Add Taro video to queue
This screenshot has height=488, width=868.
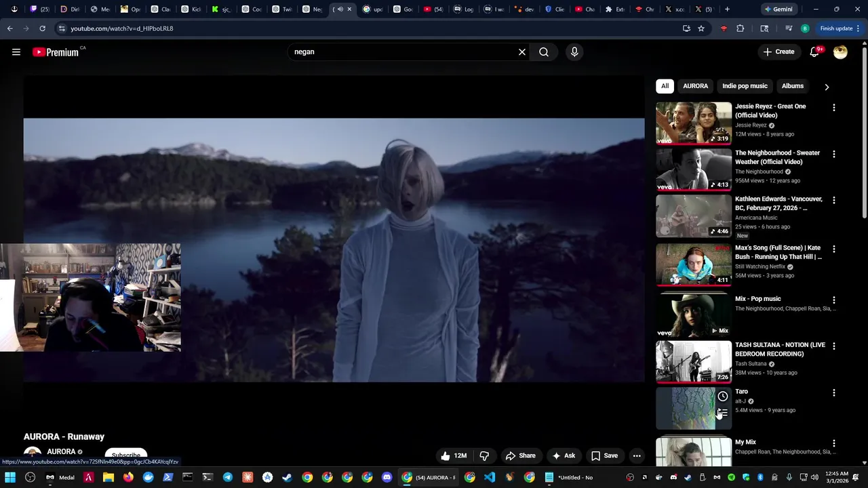723,413
